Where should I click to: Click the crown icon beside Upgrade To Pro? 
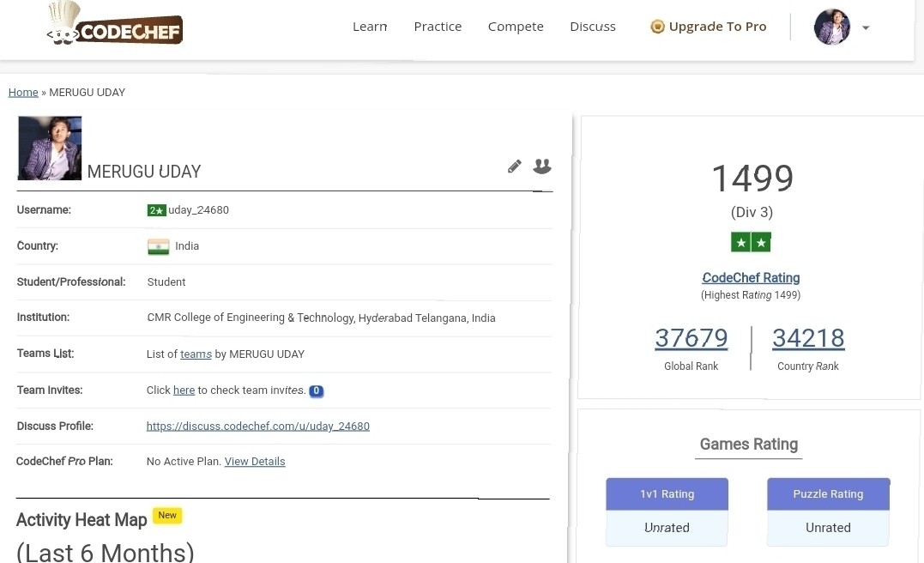tap(657, 26)
